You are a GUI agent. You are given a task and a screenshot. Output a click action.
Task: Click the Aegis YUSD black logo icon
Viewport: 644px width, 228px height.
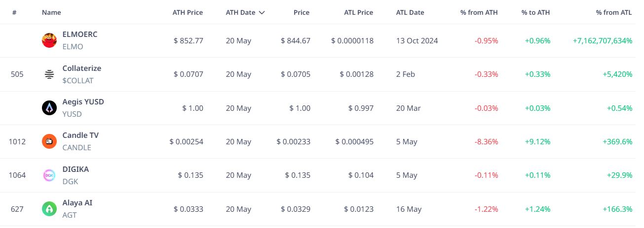(x=49, y=108)
